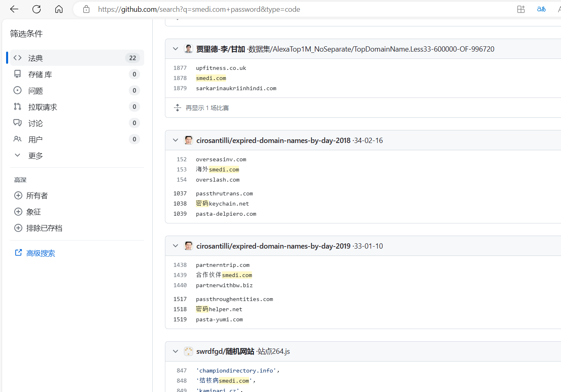Click line 153 海外smedi.com
The height and width of the screenshot is (392, 561).
217,169
